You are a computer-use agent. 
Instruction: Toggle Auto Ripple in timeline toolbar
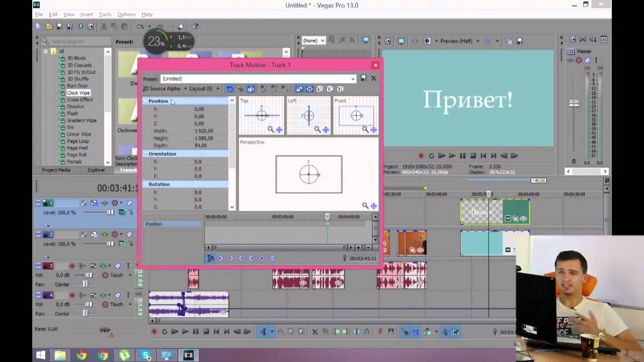click(x=427, y=332)
